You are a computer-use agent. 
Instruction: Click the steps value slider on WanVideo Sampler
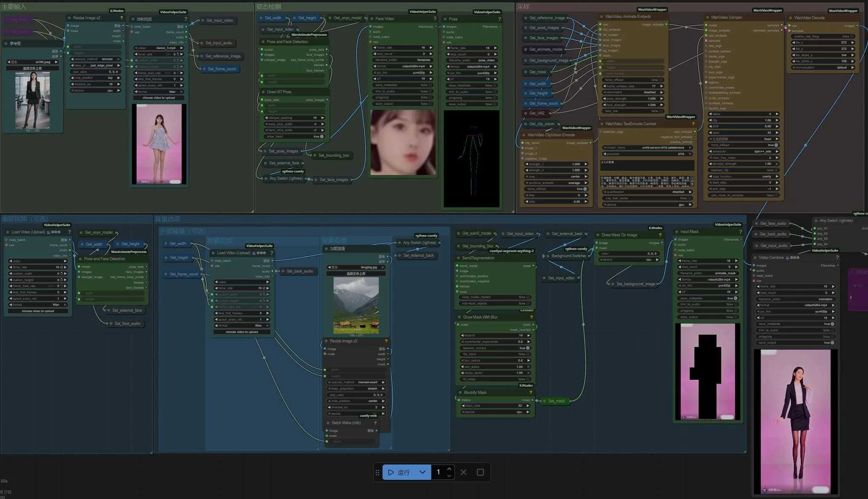pyautogui.click(x=744, y=114)
